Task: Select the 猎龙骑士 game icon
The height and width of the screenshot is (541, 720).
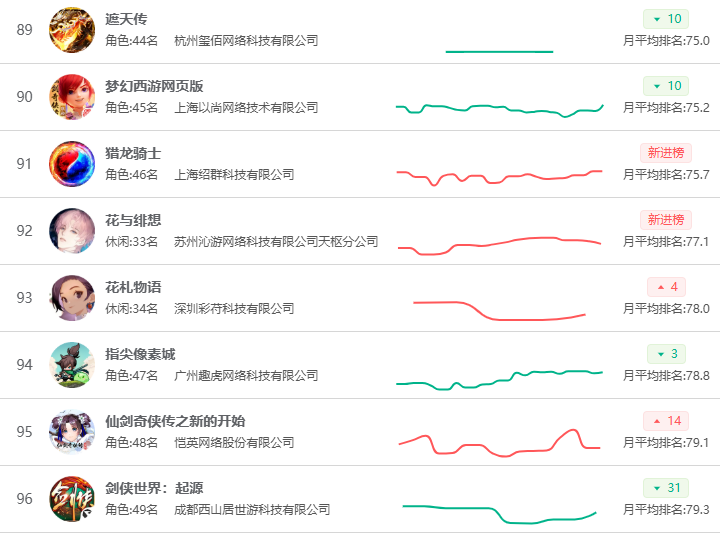Action: tap(72, 164)
